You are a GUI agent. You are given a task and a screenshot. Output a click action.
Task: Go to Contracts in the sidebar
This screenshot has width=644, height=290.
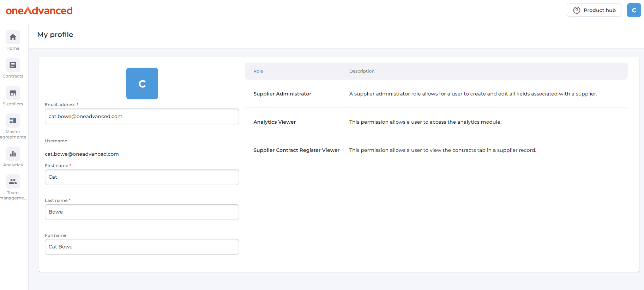13,65
